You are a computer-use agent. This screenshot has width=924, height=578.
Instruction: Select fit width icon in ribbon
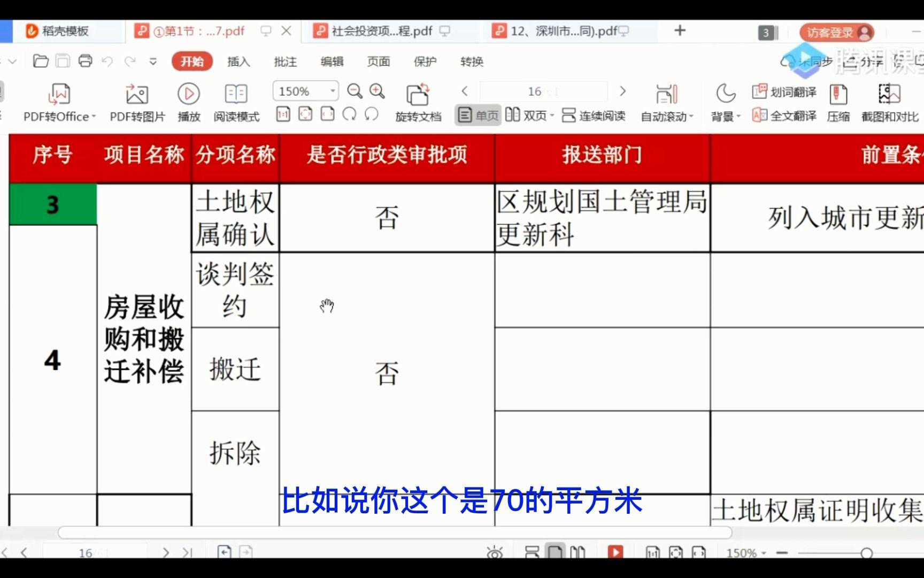pos(327,114)
